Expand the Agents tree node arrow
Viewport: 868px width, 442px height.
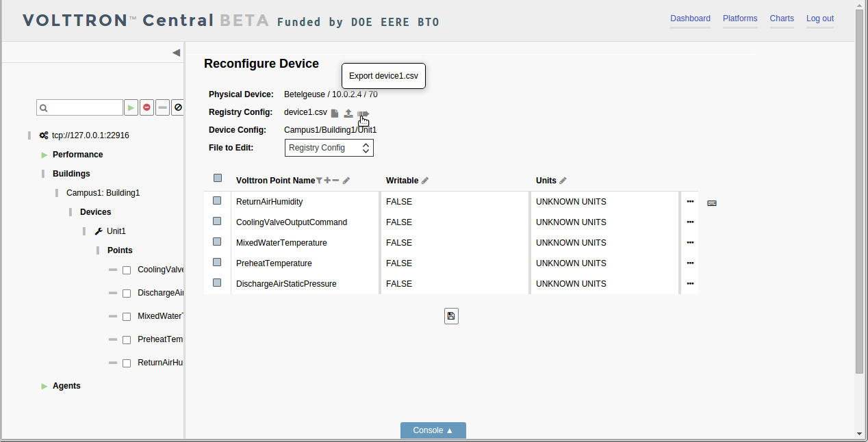tap(44, 387)
